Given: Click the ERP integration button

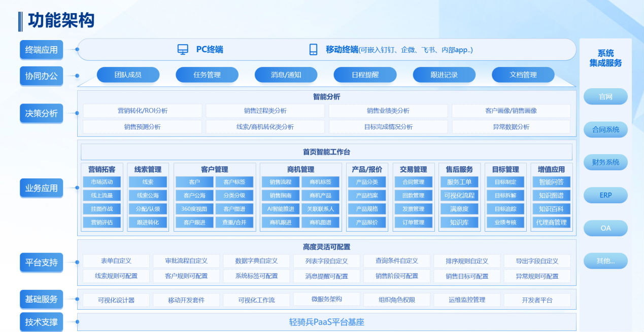Looking at the screenshot, I should tap(605, 195).
